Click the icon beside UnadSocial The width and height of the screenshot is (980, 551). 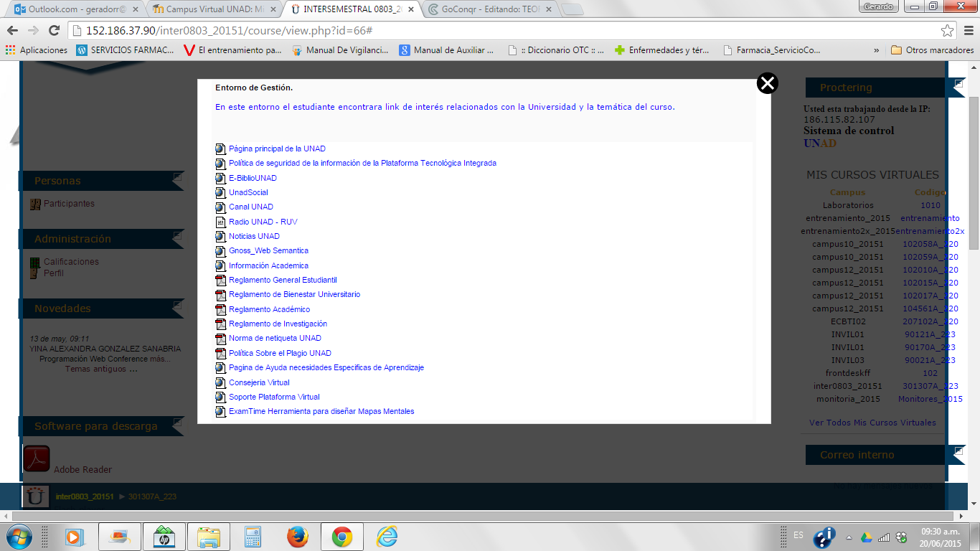(221, 193)
